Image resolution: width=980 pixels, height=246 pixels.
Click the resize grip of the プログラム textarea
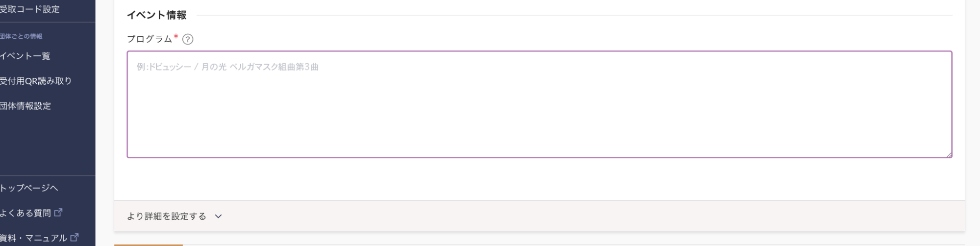pos(949,154)
